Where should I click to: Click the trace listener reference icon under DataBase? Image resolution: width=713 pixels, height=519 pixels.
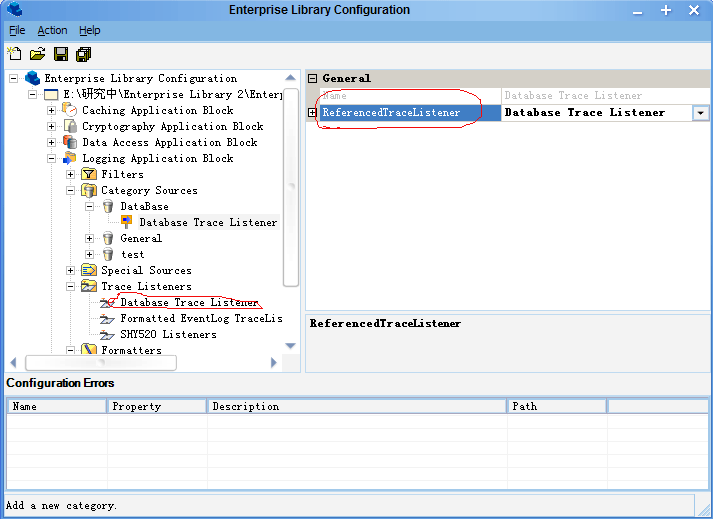126,222
